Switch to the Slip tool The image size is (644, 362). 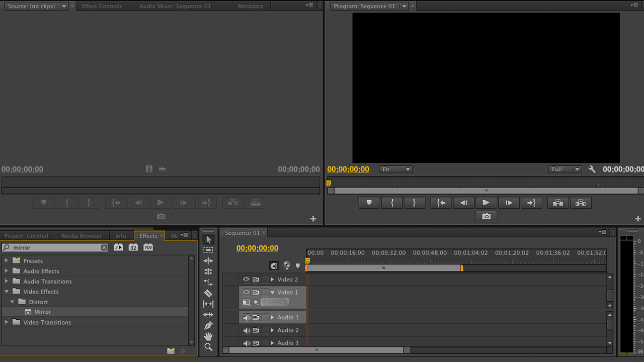coord(208,304)
